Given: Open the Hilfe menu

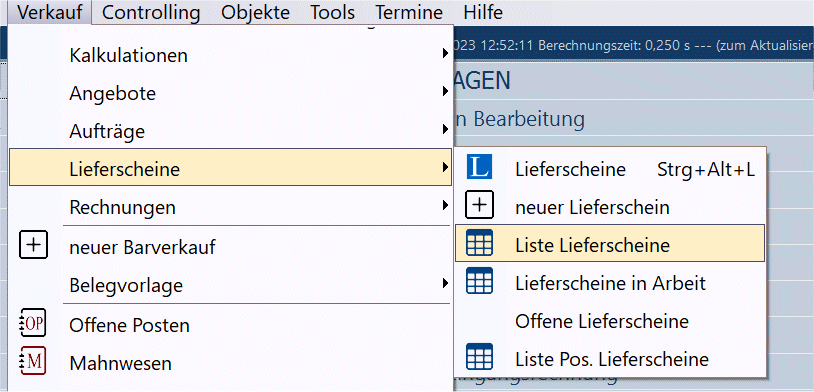Looking at the screenshot, I should pyautogui.click(x=483, y=12).
